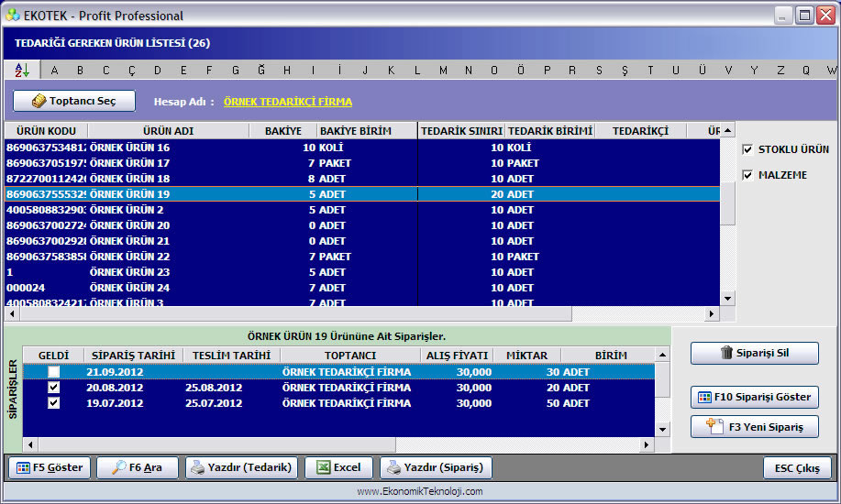Sort orders by ALIŞ FİYATI header
Viewport: 841px width, 504px height.
point(457,356)
